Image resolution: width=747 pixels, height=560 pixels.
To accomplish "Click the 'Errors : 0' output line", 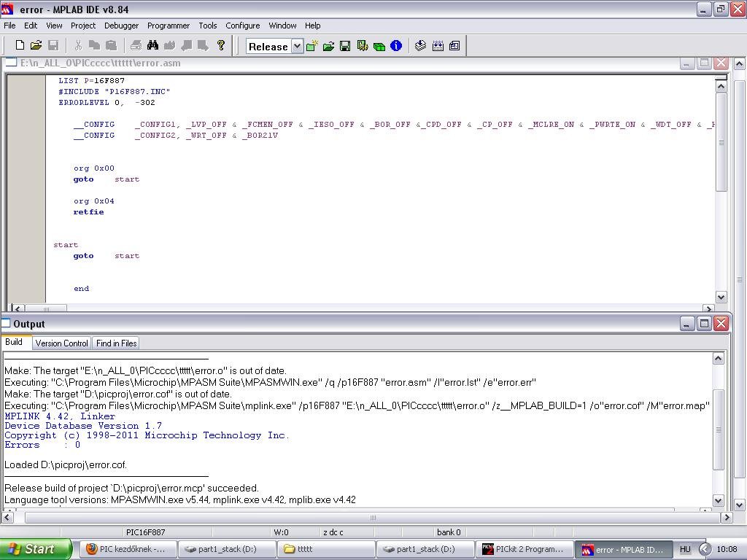I will 42,445.
